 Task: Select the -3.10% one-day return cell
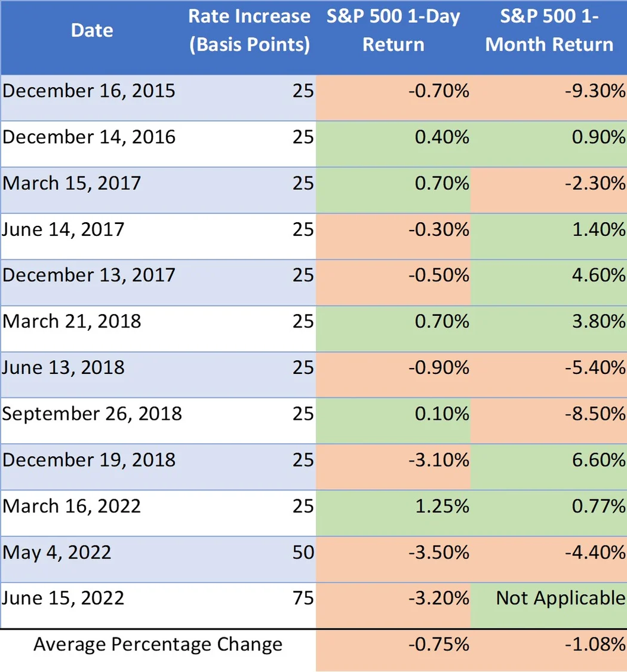439,459
